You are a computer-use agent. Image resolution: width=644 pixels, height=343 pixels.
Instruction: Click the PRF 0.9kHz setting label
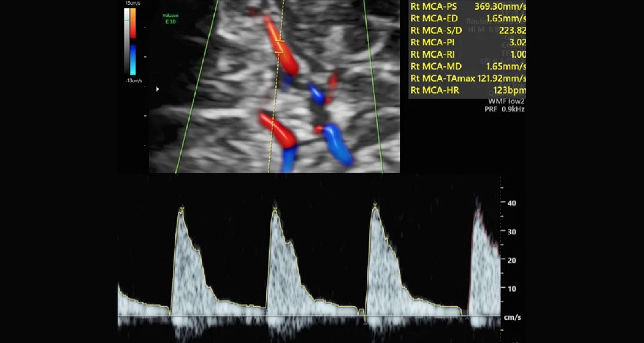504,109
